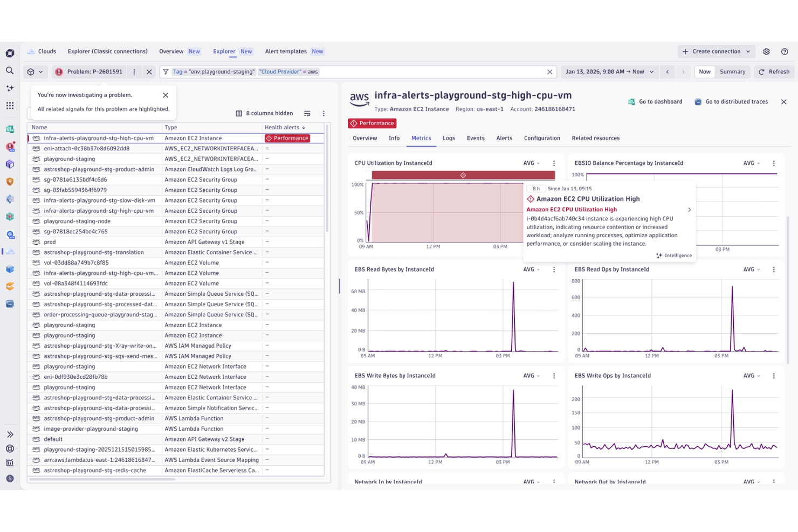The height and width of the screenshot is (532, 798).
Task: Switch to the Alerts tab
Action: (504, 139)
